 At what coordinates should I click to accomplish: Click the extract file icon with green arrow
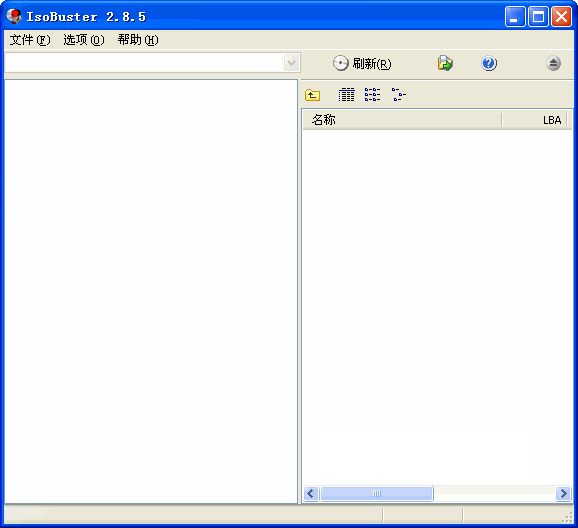[445, 63]
